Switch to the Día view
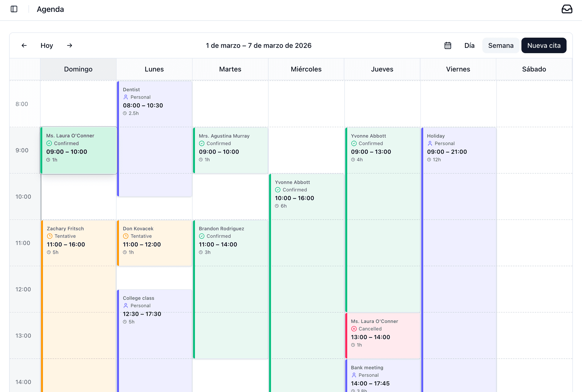The height and width of the screenshot is (392, 582). 469,45
